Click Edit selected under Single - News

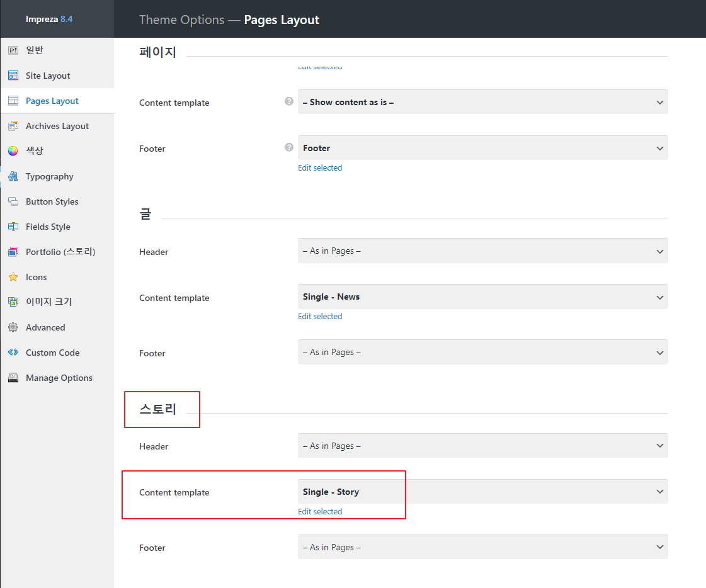pyautogui.click(x=320, y=316)
